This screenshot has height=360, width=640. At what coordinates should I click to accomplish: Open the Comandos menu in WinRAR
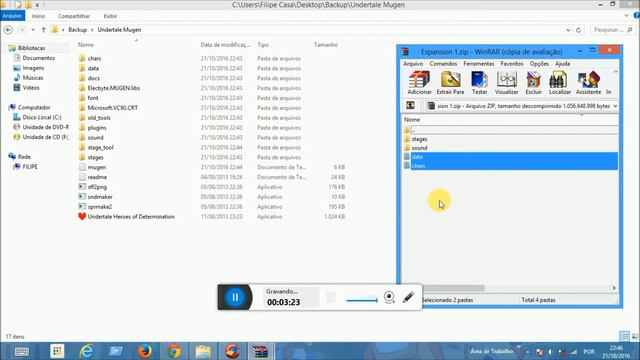coord(443,64)
